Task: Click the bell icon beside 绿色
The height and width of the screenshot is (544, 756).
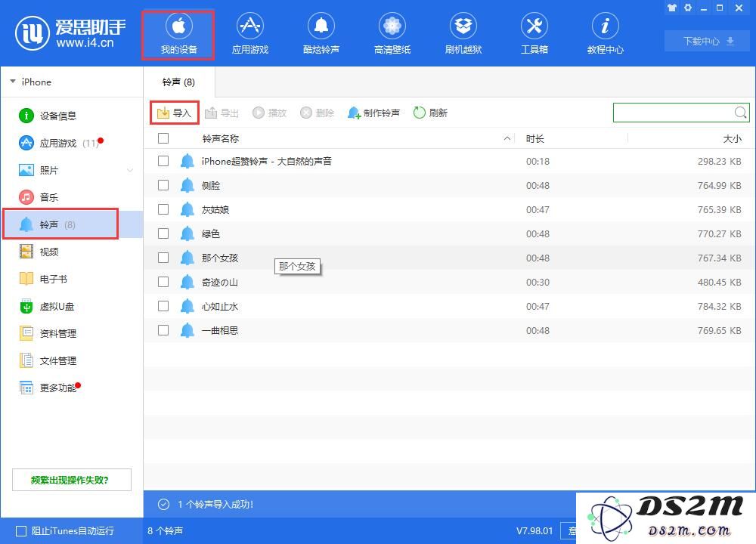Action: click(187, 233)
